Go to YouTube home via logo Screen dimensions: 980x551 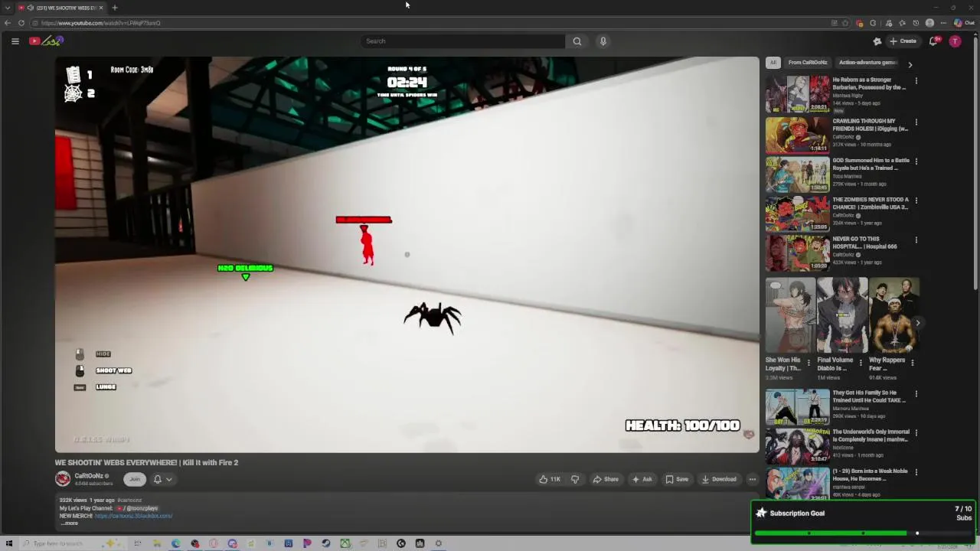pyautogui.click(x=45, y=41)
